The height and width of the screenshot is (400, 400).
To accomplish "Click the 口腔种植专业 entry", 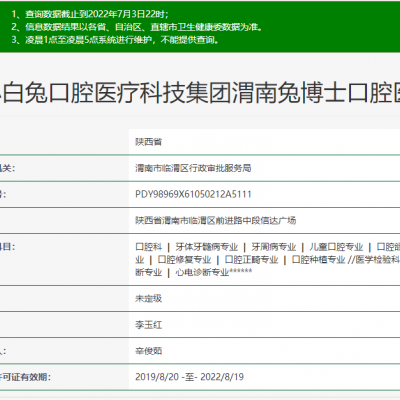I will [x=318, y=259].
